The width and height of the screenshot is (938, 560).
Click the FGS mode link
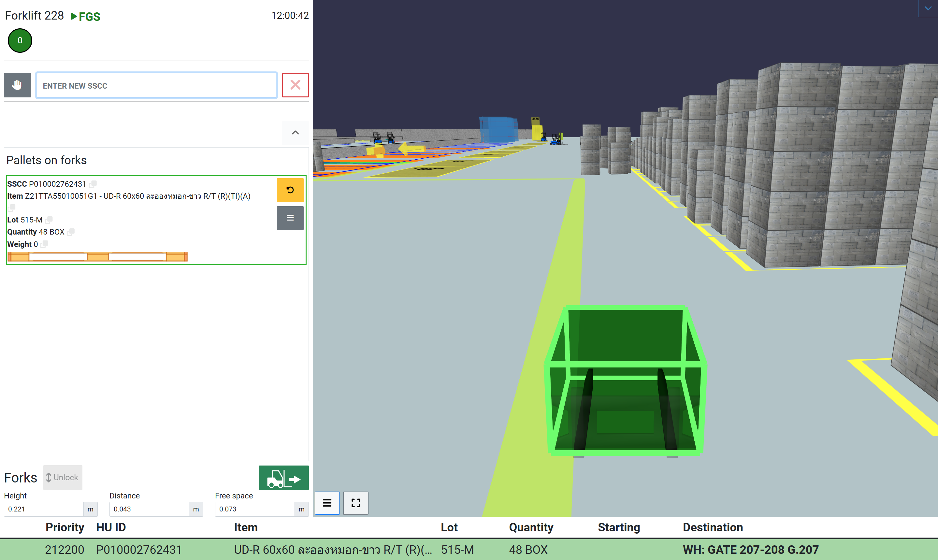tap(86, 17)
